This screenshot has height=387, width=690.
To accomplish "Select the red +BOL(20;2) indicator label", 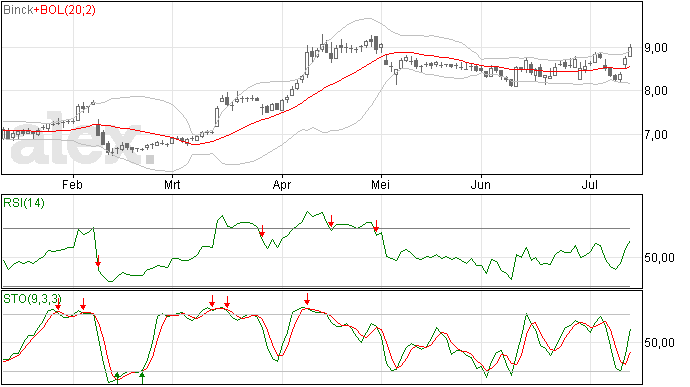I will (65, 10).
